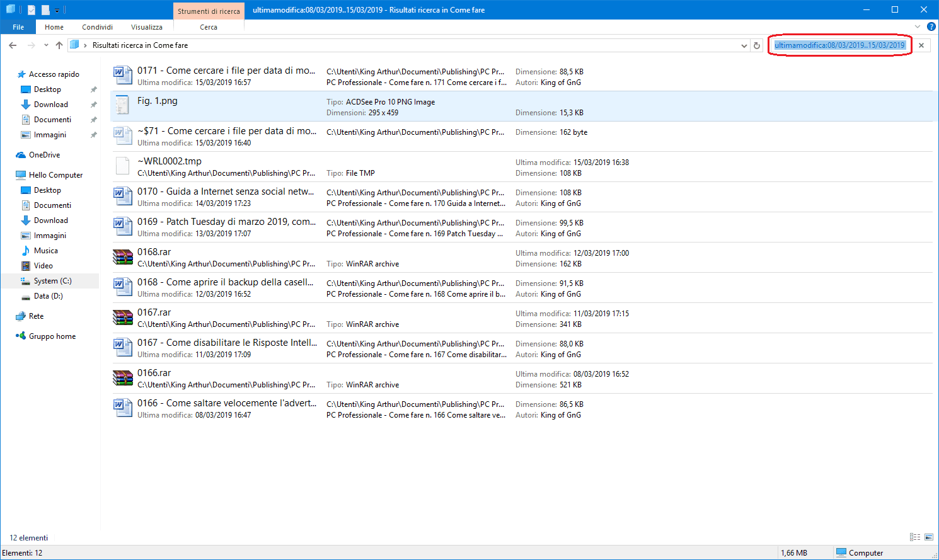Switch to large icons view in status bar
Screen dimensions: 939x560
point(929,537)
